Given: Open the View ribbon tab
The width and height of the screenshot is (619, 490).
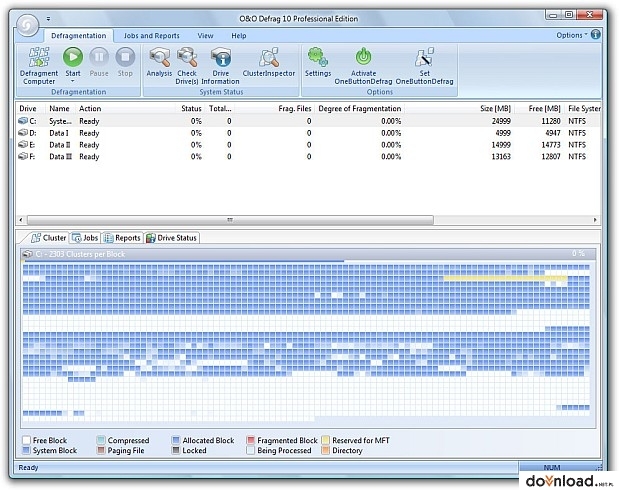Looking at the screenshot, I should 205,36.
